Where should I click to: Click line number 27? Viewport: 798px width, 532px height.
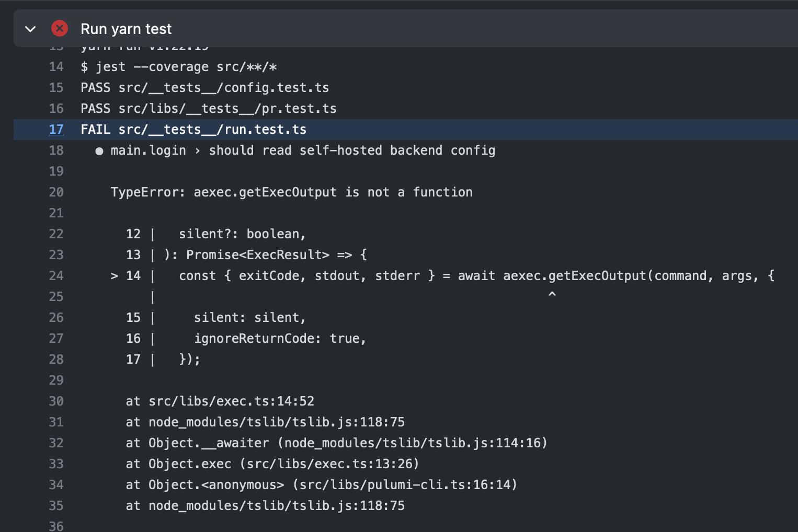pos(56,339)
